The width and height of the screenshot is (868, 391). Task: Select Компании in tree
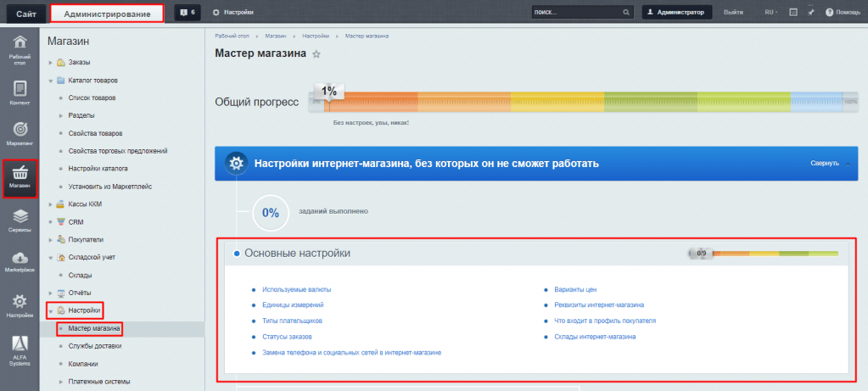84,364
